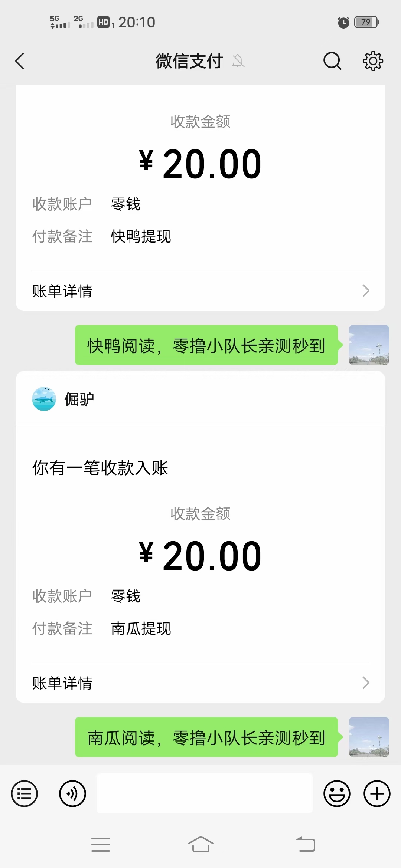Switch to voice input mode
The image size is (401, 868).
click(x=73, y=794)
